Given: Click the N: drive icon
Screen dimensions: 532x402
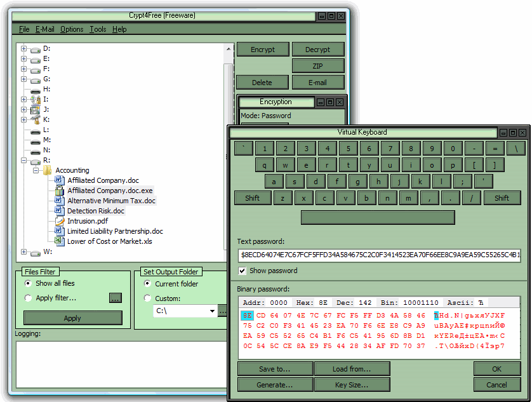Looking at the screenshot, I should point(36,152).
